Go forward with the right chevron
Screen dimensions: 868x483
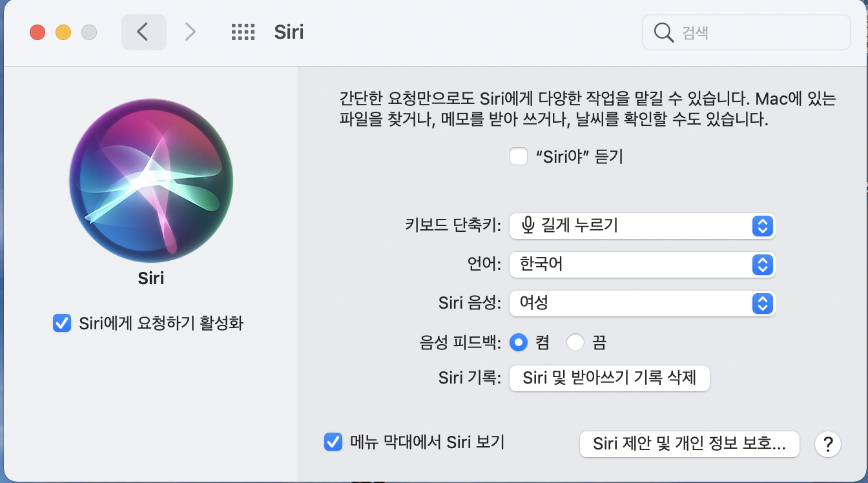[190, 32]
